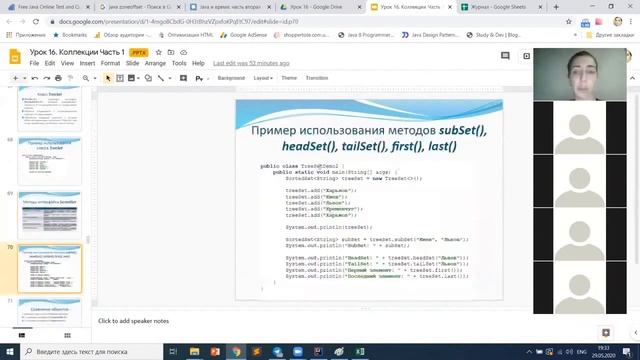
Task: Redo the last action
Action: pyautogui.click(x=47, y=78)
